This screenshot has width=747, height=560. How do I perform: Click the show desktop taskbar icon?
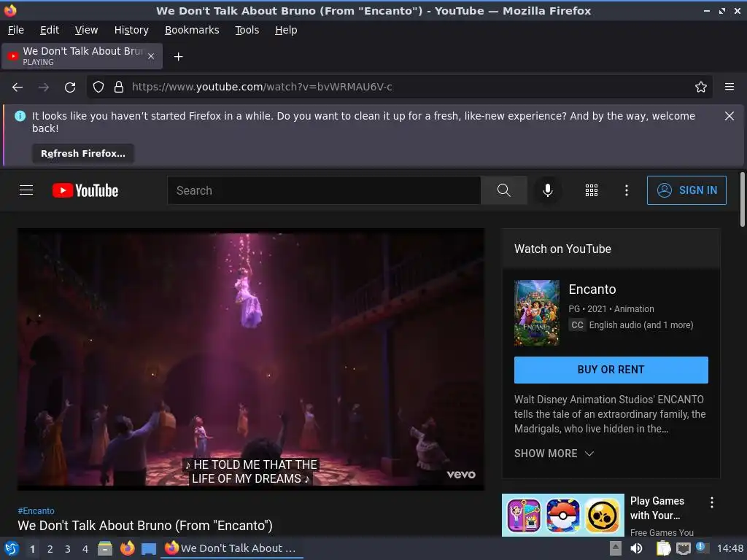(x=149, y=548)
